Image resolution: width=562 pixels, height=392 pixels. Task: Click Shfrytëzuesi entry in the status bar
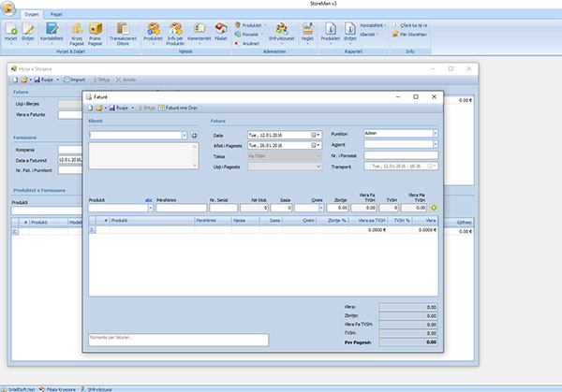(96, 389)
